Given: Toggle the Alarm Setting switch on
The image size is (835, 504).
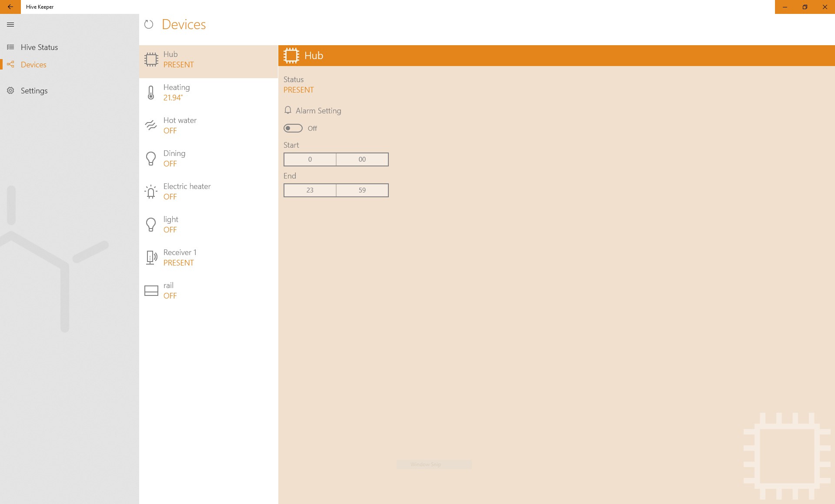Looking at the screenshot, I should click(x=293, y=128).
